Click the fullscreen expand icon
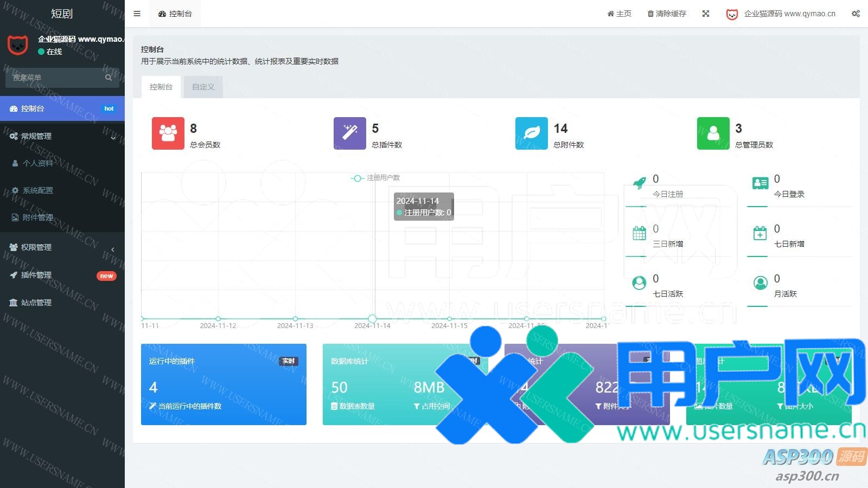This screenshot has height=488, width=868. 706,14
